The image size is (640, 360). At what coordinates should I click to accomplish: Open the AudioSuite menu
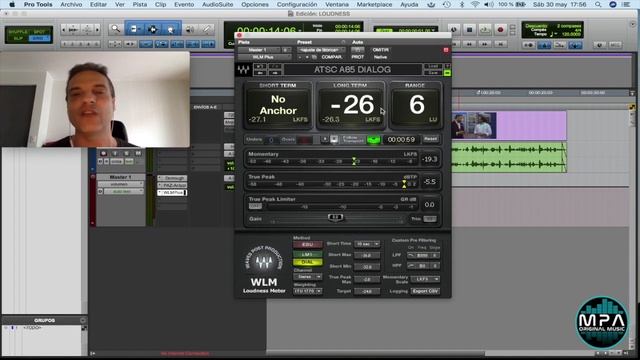coord(218,4)
